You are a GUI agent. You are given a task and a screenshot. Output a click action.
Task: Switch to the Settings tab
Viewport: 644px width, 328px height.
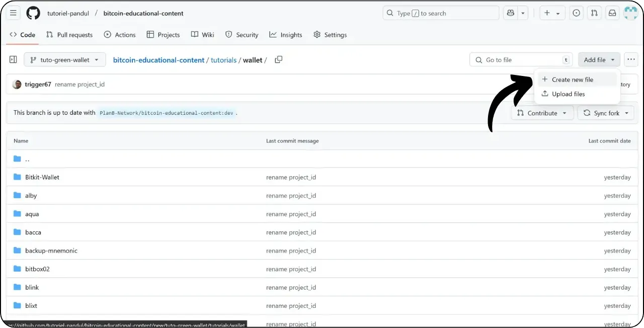coord(330,35)
